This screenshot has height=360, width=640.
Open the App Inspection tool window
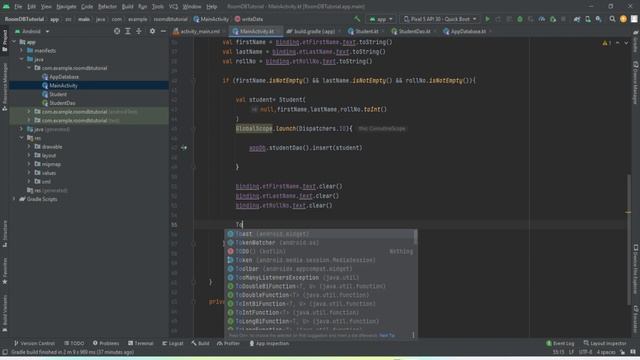(x=269, y=343)
